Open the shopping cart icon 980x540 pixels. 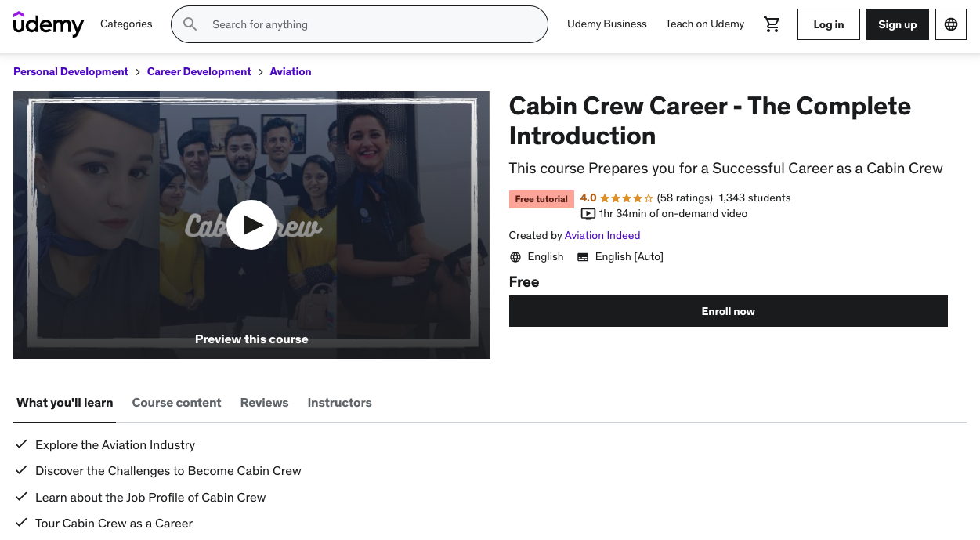[772, 24]
